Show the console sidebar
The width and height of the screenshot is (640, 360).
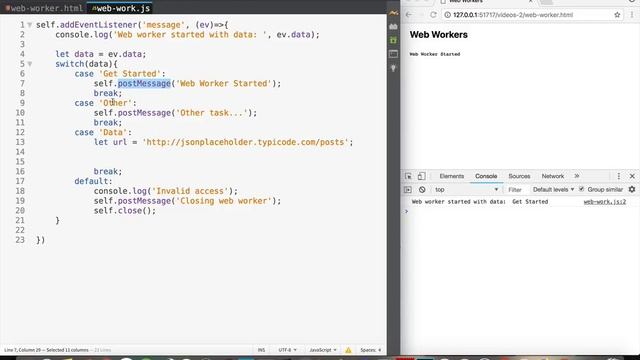pyautogui.click(x=408, y=190)
